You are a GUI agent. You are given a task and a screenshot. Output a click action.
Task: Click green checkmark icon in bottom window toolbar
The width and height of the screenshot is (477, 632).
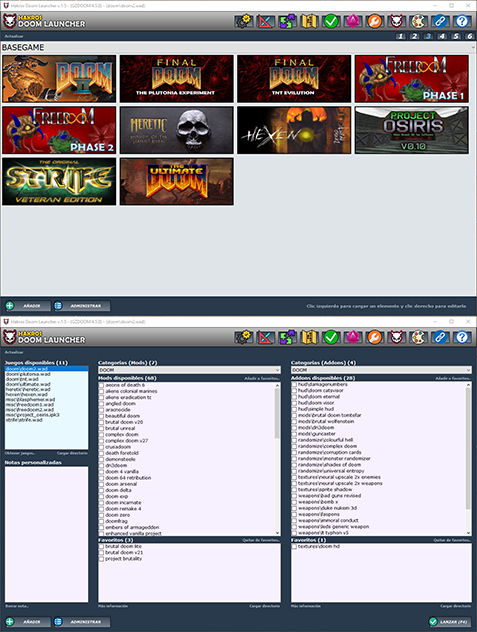331,337
